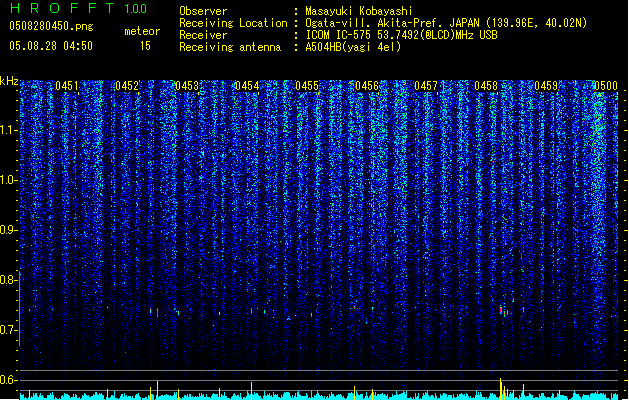Click the 0458 time marker
629x400 pixels.
[486, 86]
